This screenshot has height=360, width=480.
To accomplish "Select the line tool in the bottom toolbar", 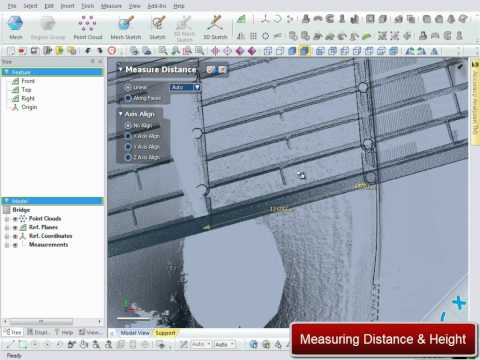I will [10, 344].
